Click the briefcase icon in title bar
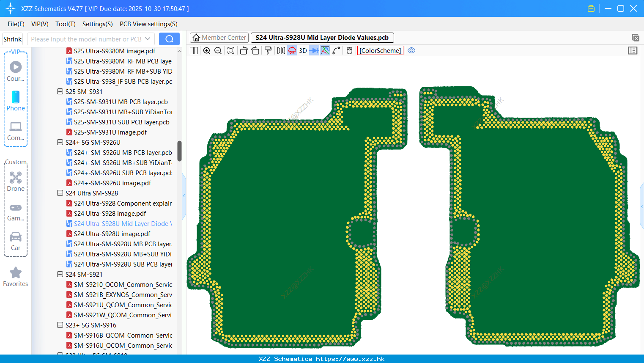 coord(591,8)
